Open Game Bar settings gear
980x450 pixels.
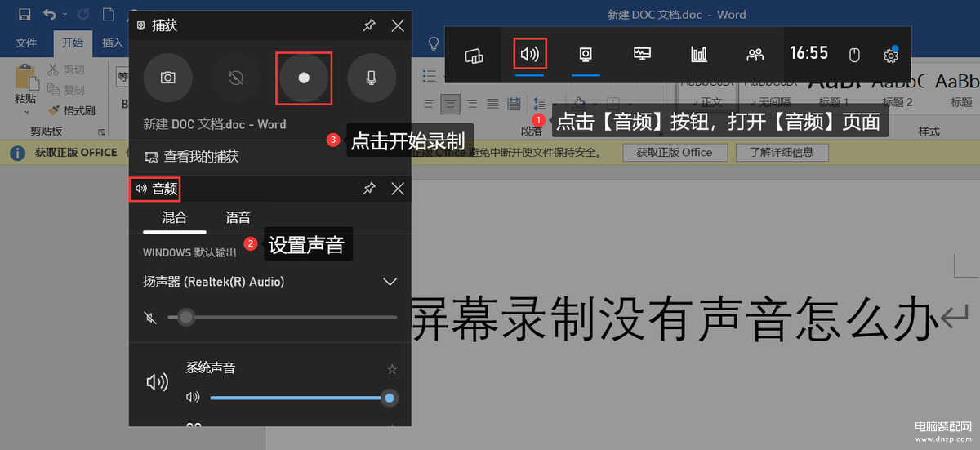891,56
